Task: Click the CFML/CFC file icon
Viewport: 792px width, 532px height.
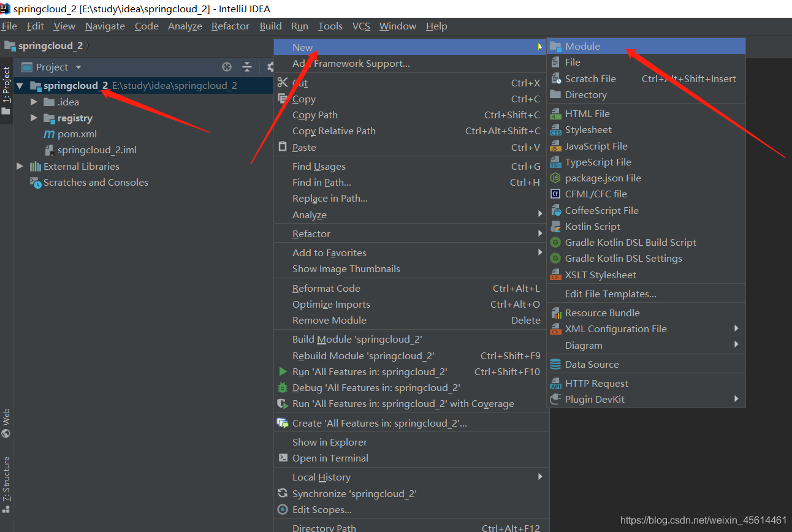Action: [555, 194]
